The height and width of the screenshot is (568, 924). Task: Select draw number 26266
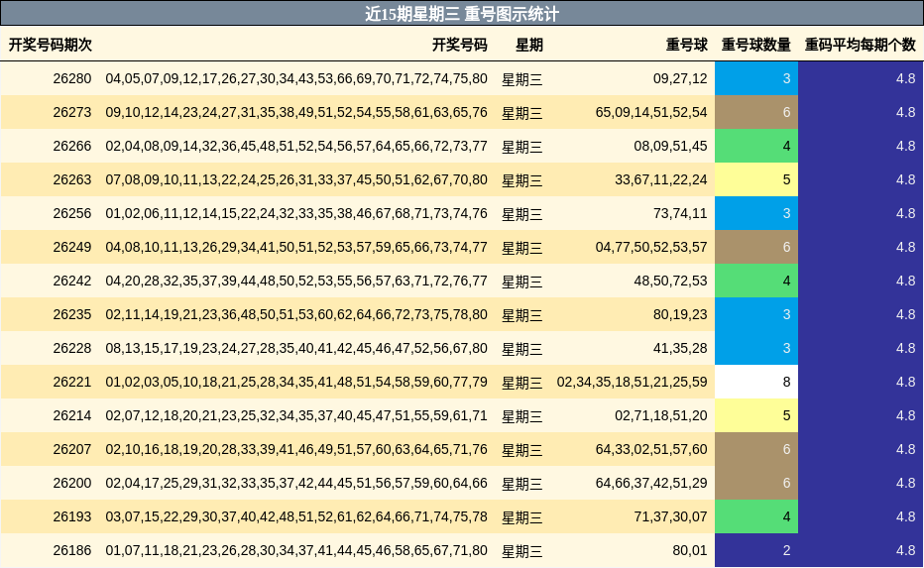click(x=72, y=146)
